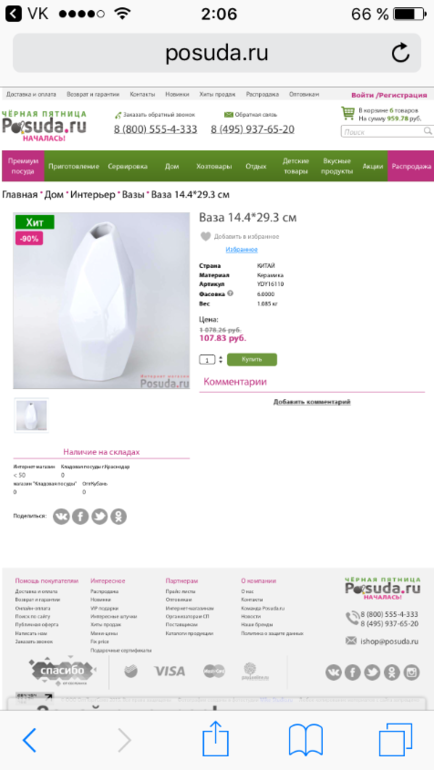
Task: Click the green Купить button
Action: coord(252,359)
